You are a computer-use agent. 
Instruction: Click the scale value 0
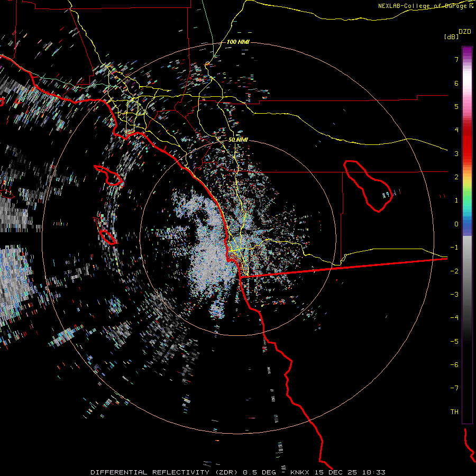click(x=456, y=224)
